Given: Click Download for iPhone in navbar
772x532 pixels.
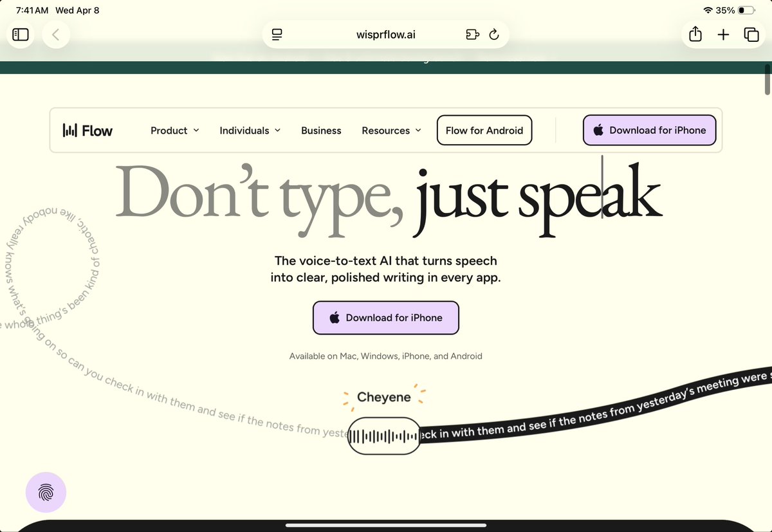Looking at the screenshot, I should [x=649, y=130].
